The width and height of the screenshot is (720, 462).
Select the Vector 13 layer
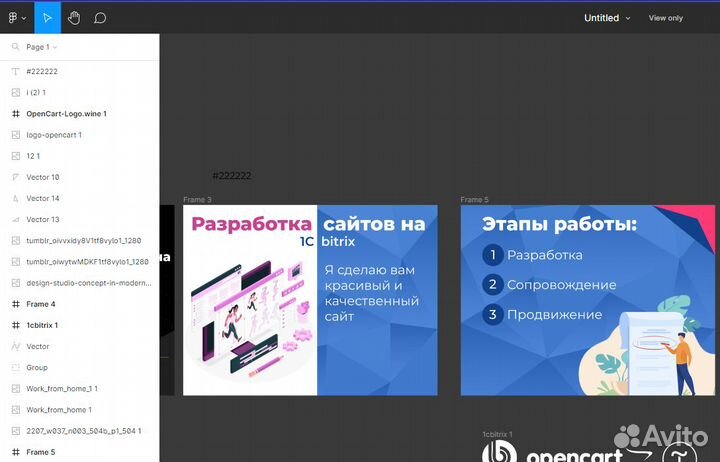(80, 220)
